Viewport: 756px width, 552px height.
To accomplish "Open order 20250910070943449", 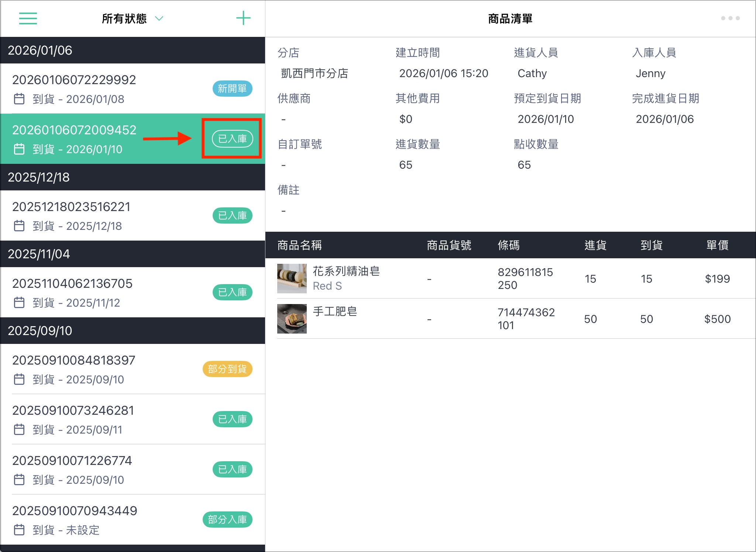I will pyautogui.click(x=133, y=520).
